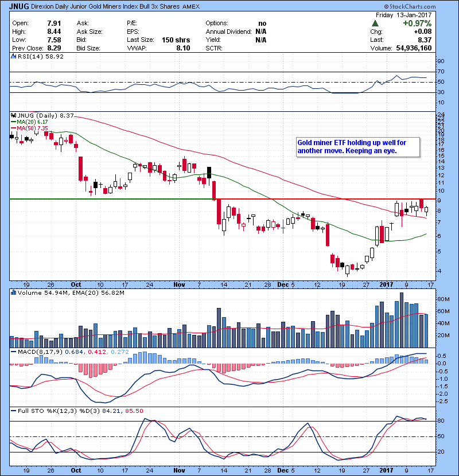This screenshot has width=459, height=476.
Task: Click the 'Oct' label on price chart axis
Action: [x=76, y=285]
